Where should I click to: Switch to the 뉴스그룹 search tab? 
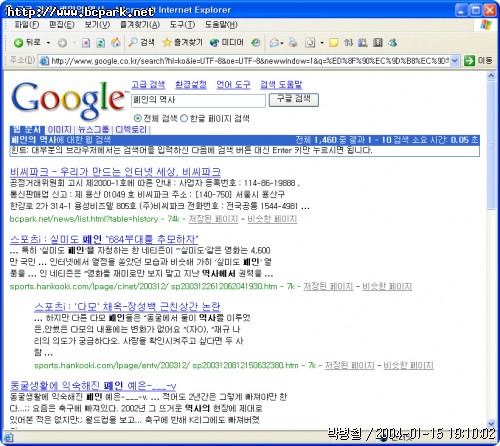[93, 130]
